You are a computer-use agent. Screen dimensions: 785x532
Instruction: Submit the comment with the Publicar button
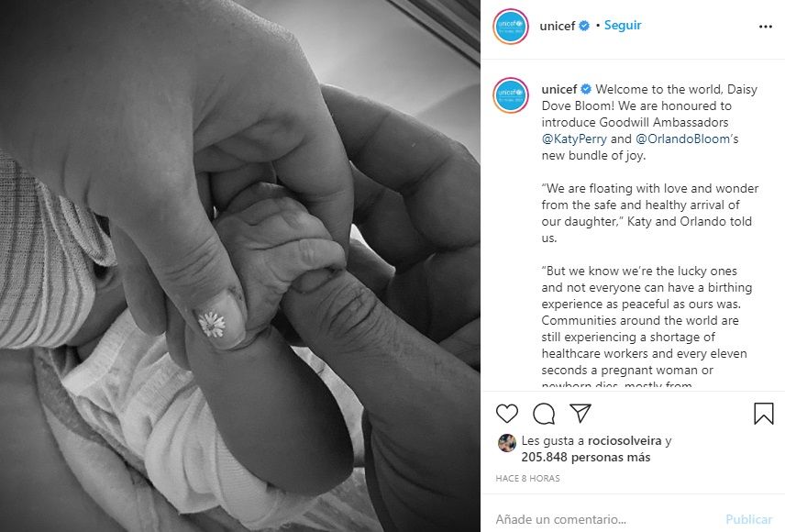(x=749, y=519)
